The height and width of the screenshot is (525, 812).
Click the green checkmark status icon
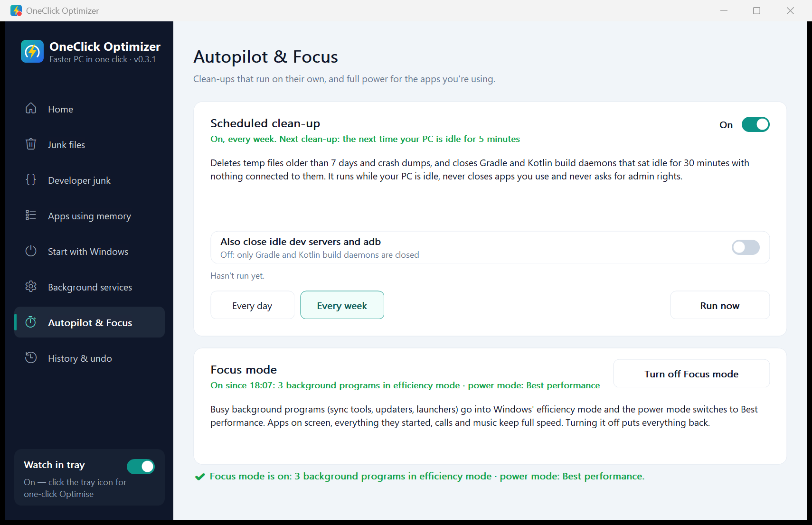[200, 477]
